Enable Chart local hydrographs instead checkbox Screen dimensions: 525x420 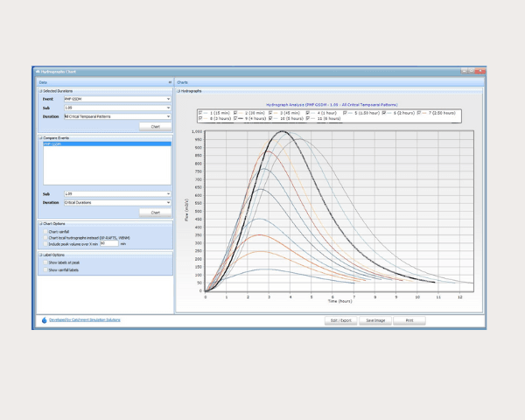point(45,238)
